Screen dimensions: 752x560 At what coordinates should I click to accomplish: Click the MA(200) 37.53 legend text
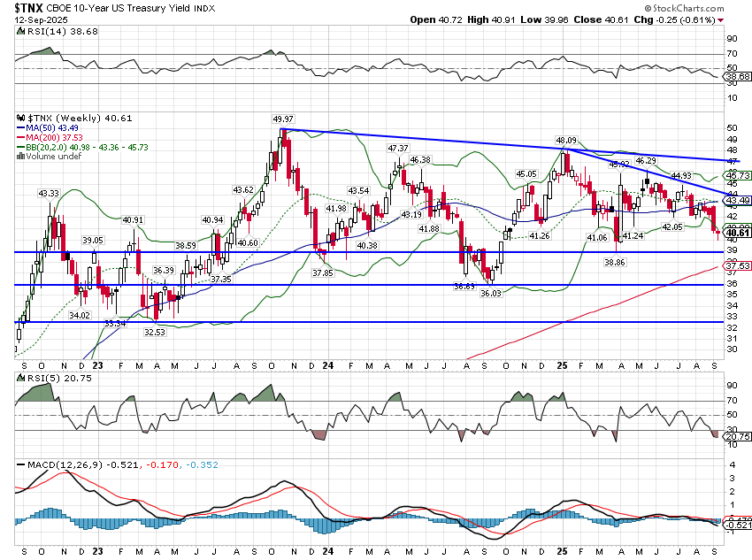click(x=55, y=138)
